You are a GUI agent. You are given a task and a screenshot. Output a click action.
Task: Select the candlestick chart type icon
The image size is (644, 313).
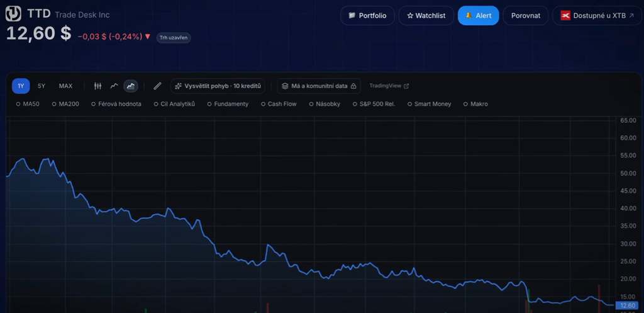[97, 86]
